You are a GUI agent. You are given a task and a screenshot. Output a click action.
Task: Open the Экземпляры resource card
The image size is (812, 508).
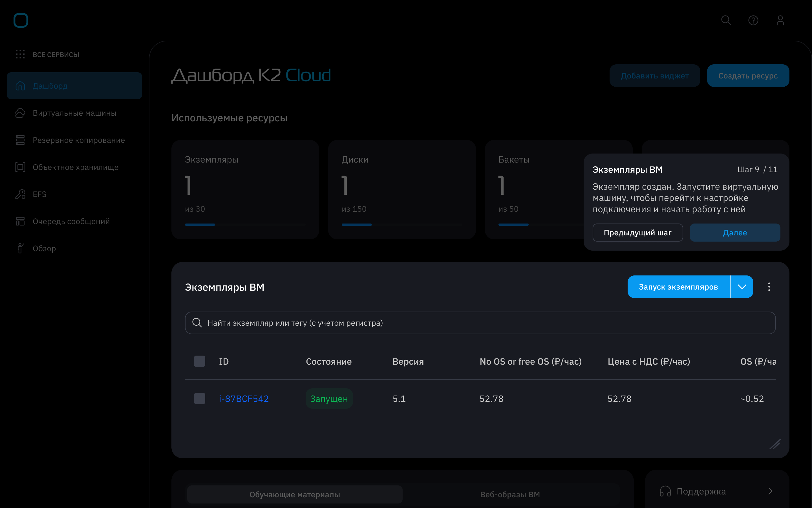click(x=245, y=189)
